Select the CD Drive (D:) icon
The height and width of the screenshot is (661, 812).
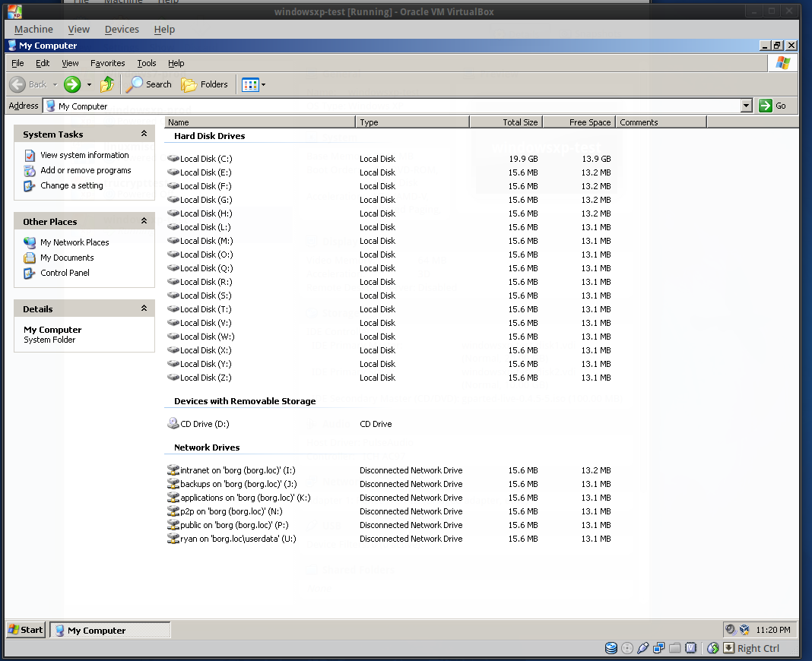[173, 423]
